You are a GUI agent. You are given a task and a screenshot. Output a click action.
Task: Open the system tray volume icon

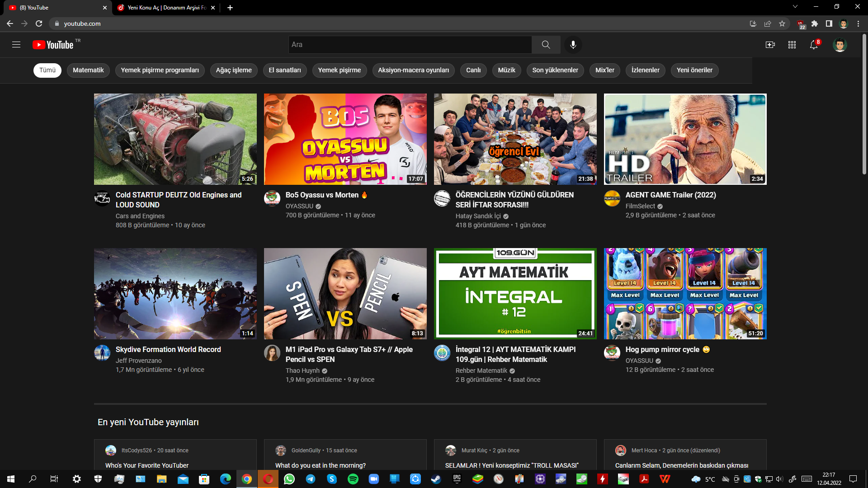coord(778,479)
